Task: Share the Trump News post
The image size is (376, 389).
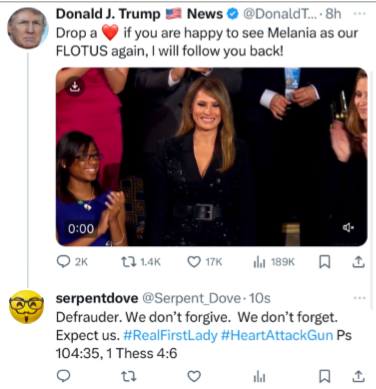Action: pyautogui.click(x=358, y=262)
